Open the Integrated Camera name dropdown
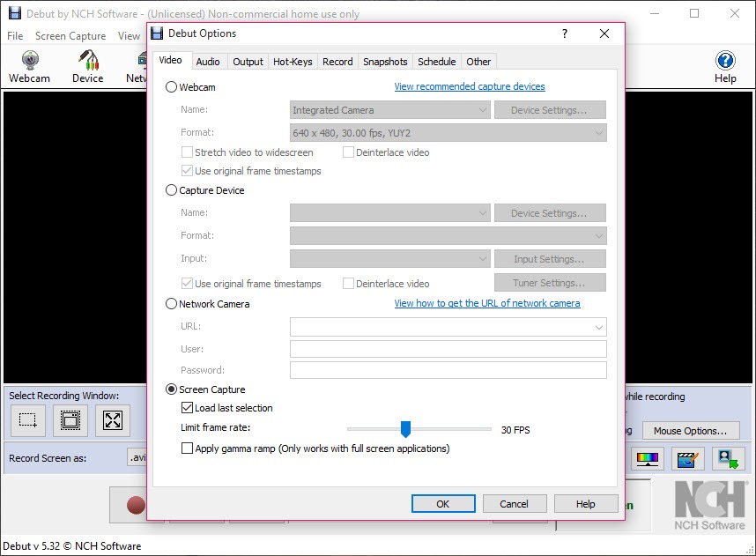This screenshot has width=756, height=556. [390, 110]
